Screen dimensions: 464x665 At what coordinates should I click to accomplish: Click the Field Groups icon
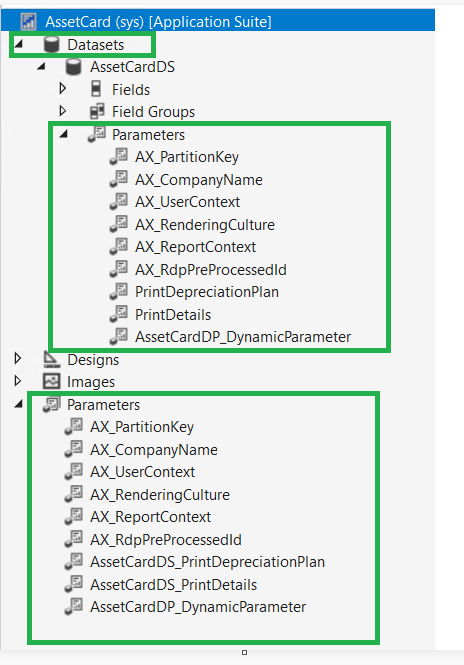point(97,112)
